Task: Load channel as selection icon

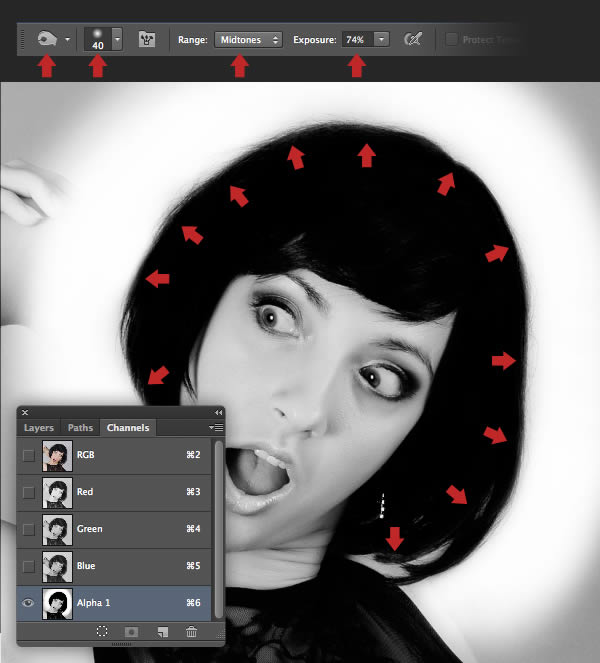Action: pos(101,631)
